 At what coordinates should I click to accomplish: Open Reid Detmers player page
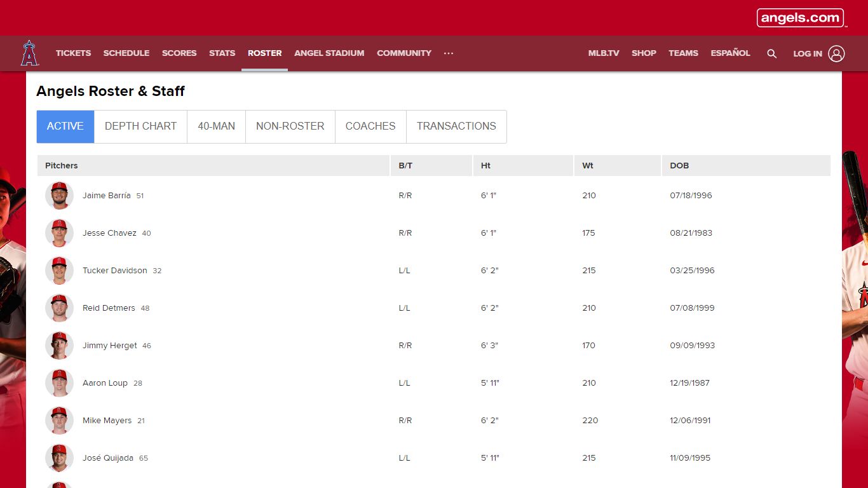(x=109, y=308)
